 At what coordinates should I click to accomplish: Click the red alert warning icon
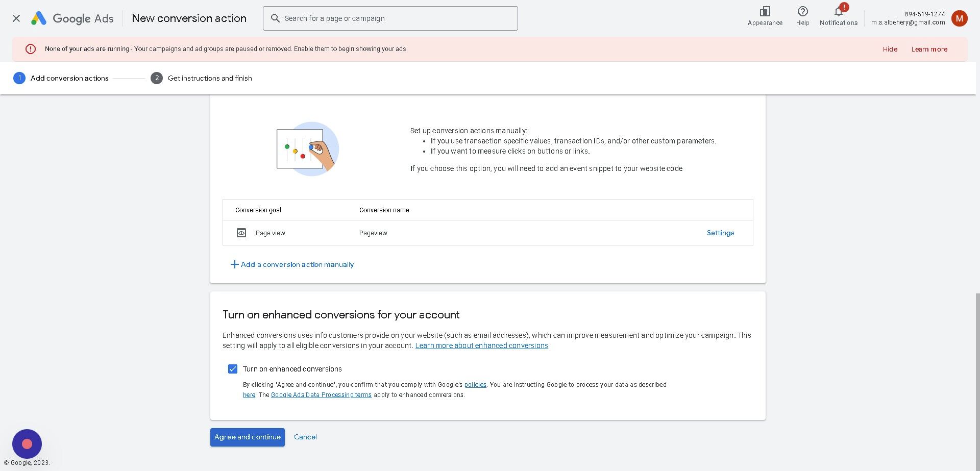tap(31, 49)
